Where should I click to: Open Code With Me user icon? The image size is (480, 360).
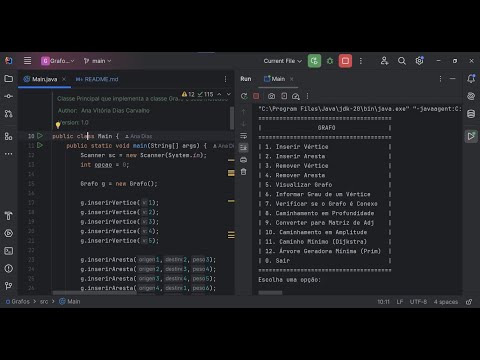[x=384, y=61]
